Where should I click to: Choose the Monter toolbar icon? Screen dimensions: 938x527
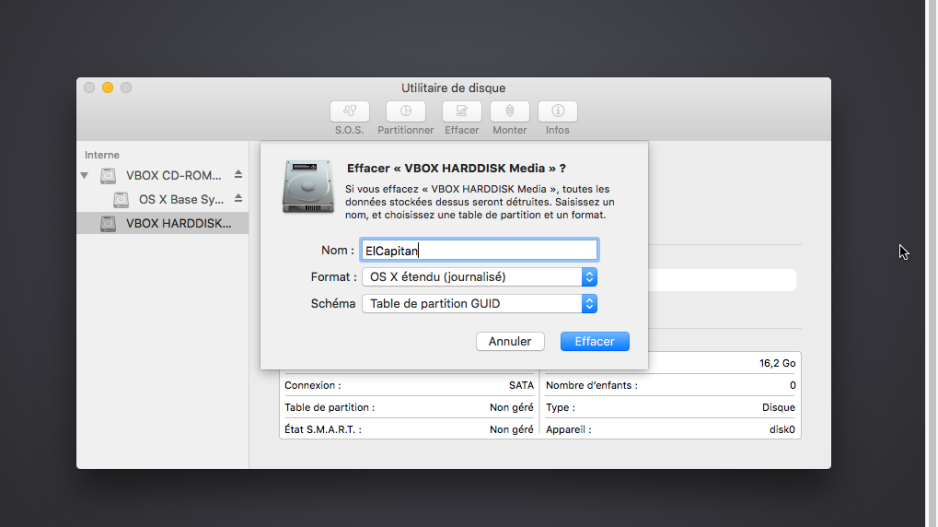pos(510,111)
